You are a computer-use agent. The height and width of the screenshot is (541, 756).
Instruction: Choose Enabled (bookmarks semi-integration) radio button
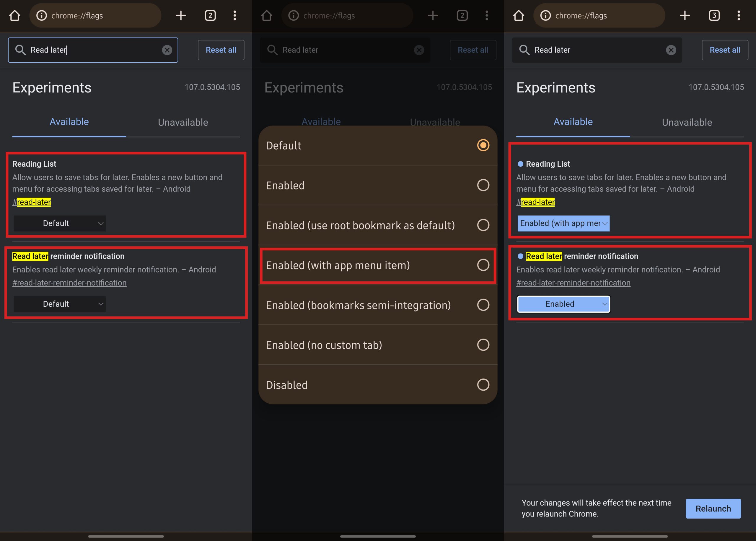483,305
